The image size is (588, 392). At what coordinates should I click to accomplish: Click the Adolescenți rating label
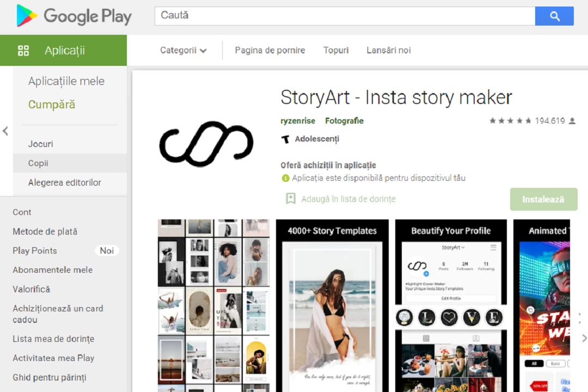[317, 139]
